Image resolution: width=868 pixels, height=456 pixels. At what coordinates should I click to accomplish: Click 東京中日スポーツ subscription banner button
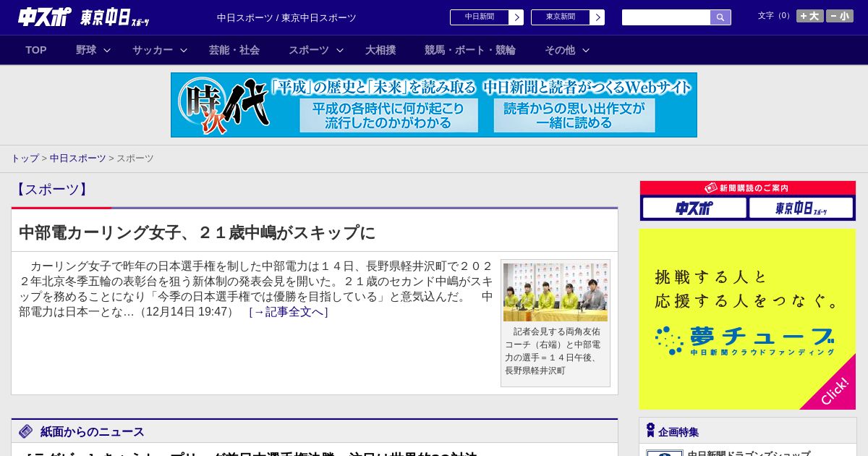click(801, 208)
